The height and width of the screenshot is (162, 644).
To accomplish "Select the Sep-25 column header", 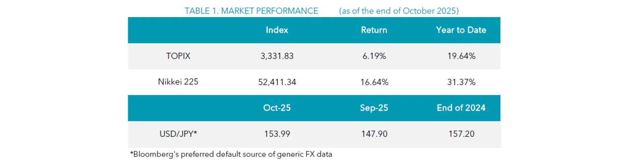I will [374, 108].
